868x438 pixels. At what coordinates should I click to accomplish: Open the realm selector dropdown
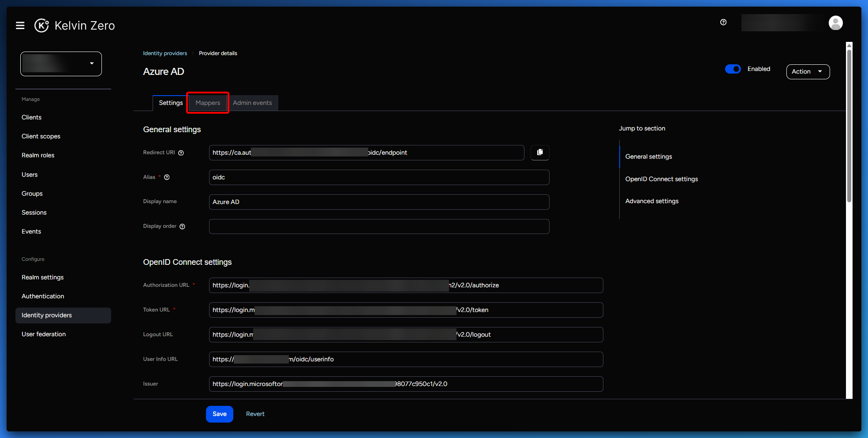61,64
